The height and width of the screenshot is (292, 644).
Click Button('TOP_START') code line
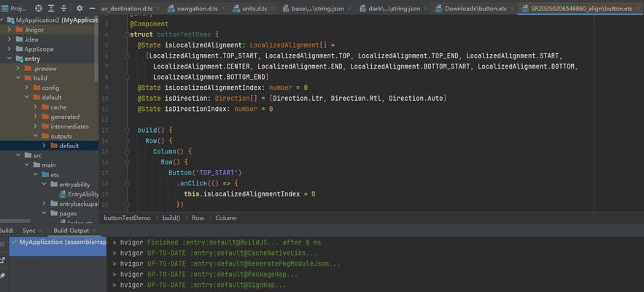pos(205,173)
